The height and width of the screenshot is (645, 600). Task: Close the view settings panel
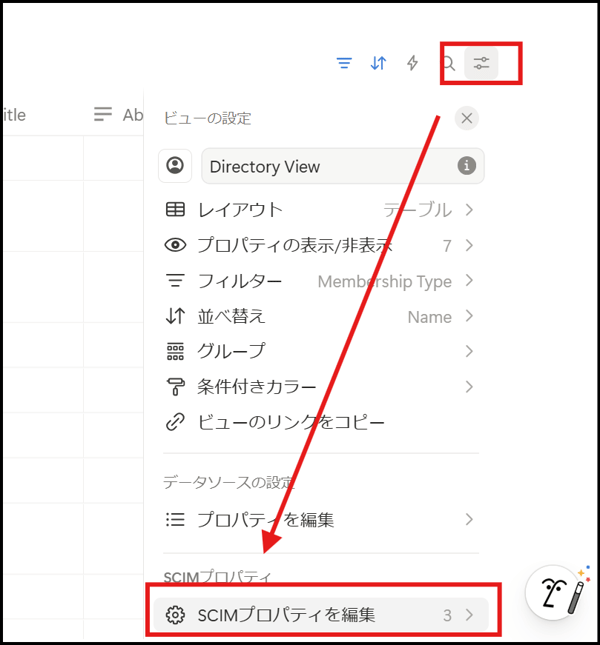point(466,118)
